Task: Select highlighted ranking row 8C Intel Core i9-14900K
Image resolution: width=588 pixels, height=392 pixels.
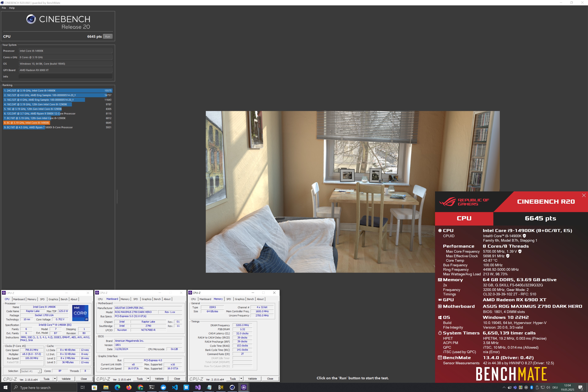Action: 58,123
